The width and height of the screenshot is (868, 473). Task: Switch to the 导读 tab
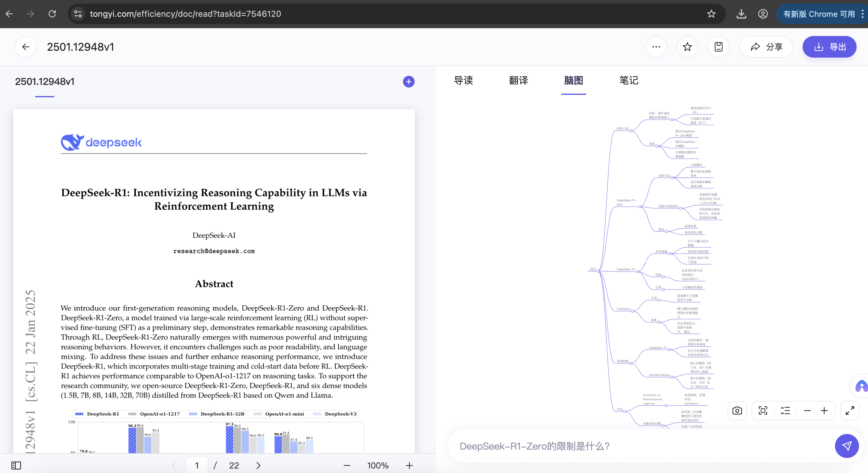[463, 80]
